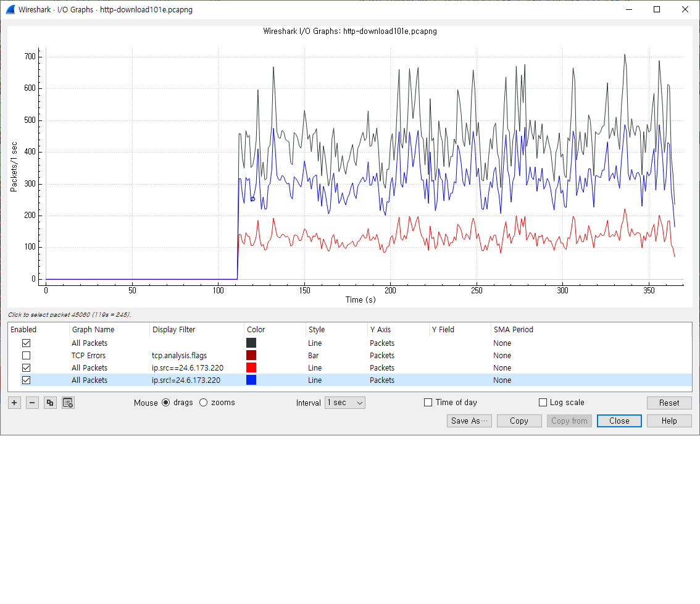Uncheck the ip.src!=24.6.173.220 graph

pos(27,380)
